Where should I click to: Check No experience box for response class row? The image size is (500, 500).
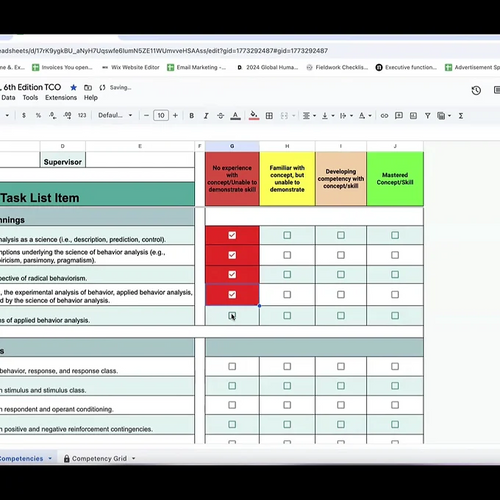click(232, 366)
